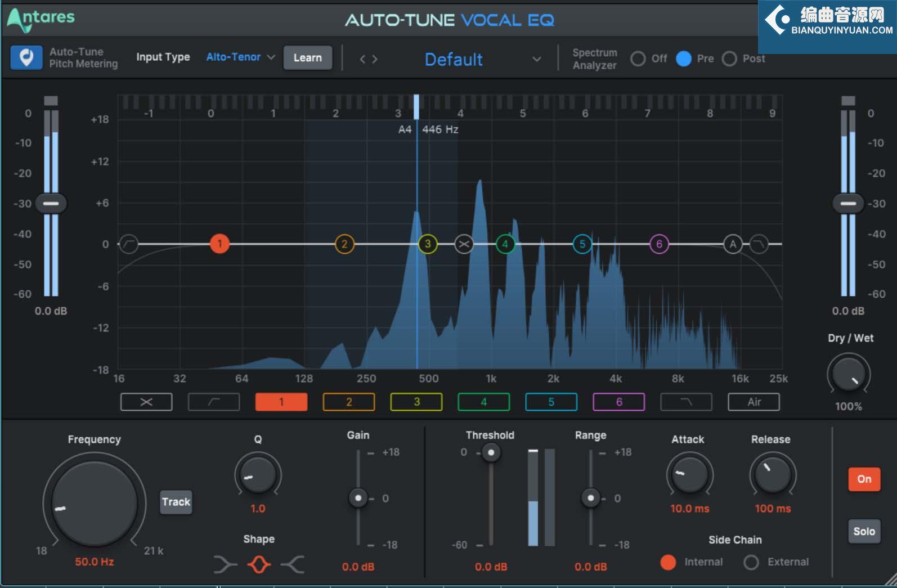Select the Air band node labeled A
The width and height of the screenshot is (897, 588).
733,244
